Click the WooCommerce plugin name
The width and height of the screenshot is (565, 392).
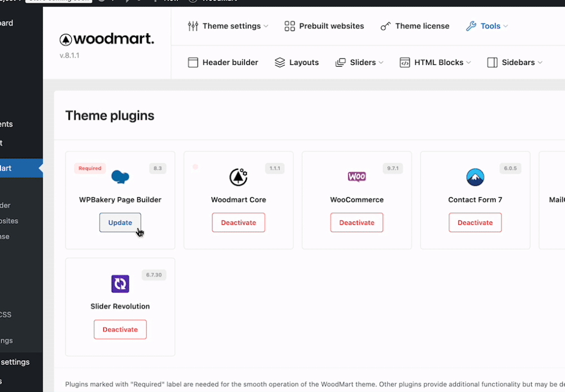point(357,199)
